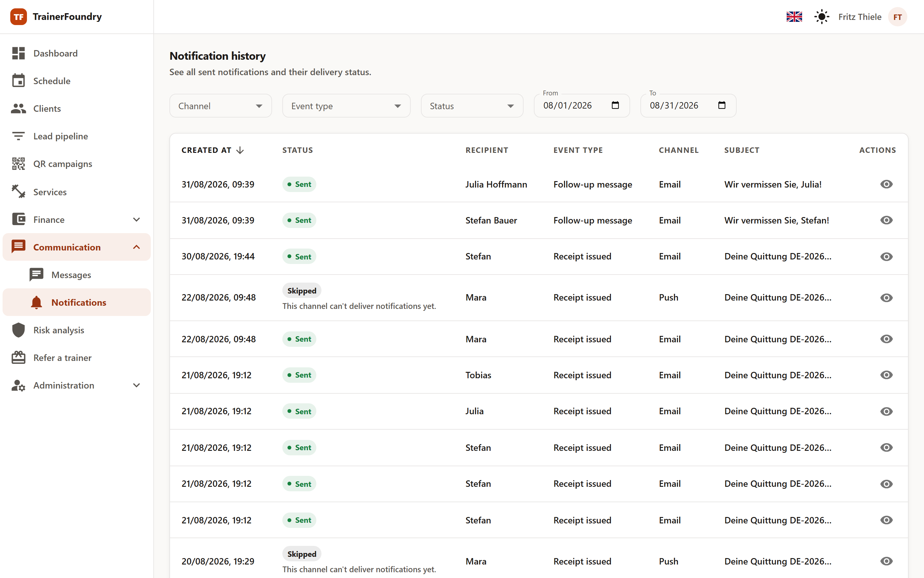Click the Sent badge for Tobias row
This screenshot has width=924, height=578.
(299, 375)
